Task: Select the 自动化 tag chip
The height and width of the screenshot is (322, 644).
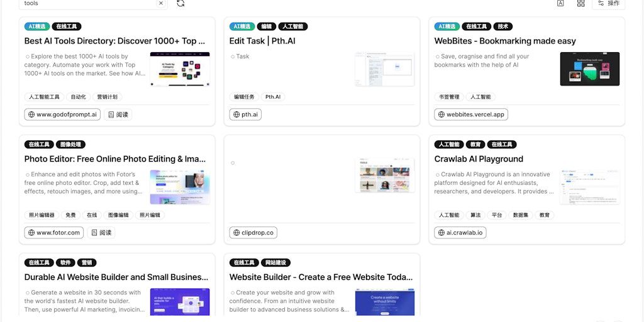Action: (79, 97)
